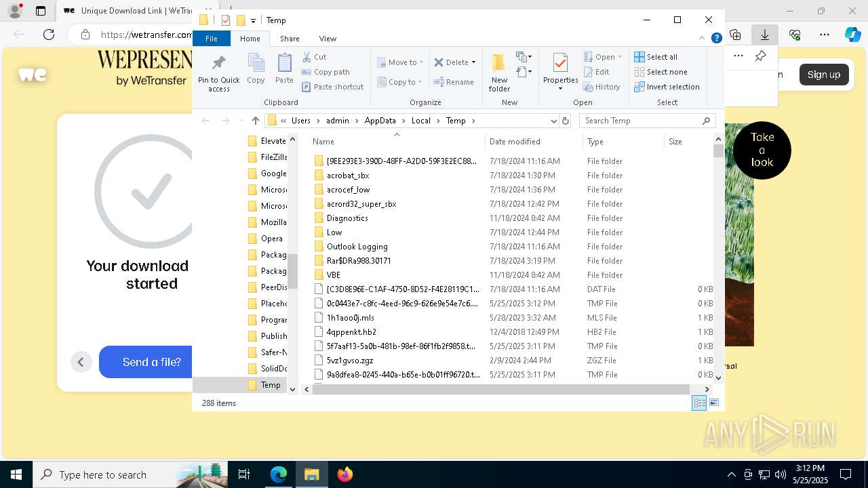
Task: Click horizontal scrollbar in file list
Action: pyautogui.click(x=500, y=389)
